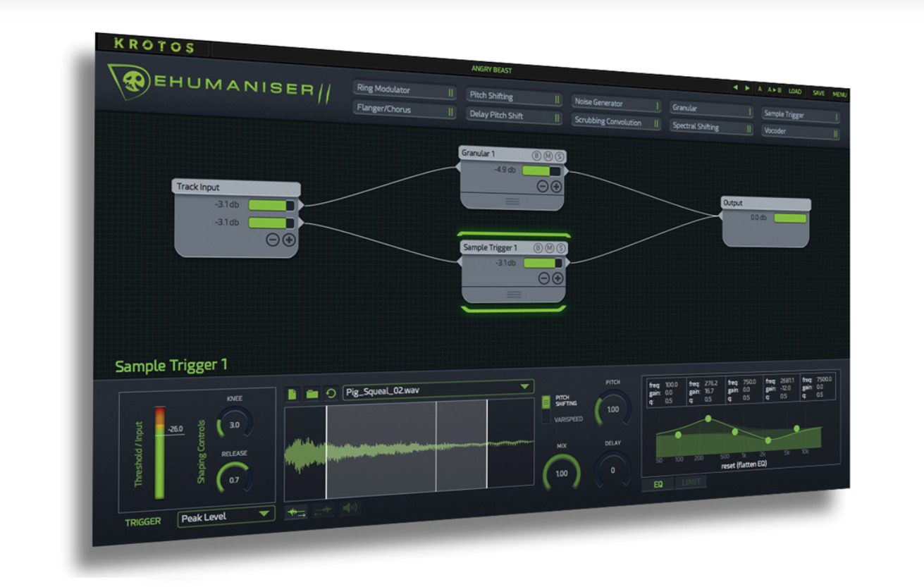
Task: Click the RELEASE knob
Action: point(234,479)
